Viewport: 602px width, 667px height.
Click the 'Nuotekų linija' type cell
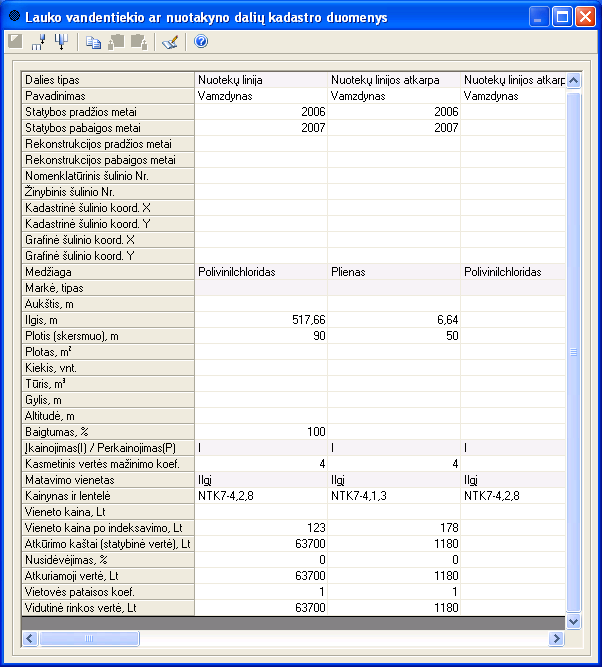click(261, 80)
